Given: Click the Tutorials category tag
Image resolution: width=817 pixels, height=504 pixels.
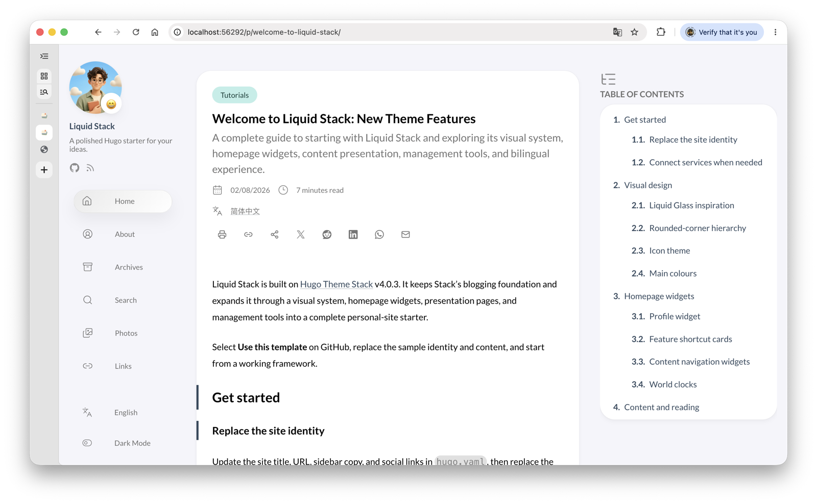Looking at the screenshot, I should tap(234, 95).
